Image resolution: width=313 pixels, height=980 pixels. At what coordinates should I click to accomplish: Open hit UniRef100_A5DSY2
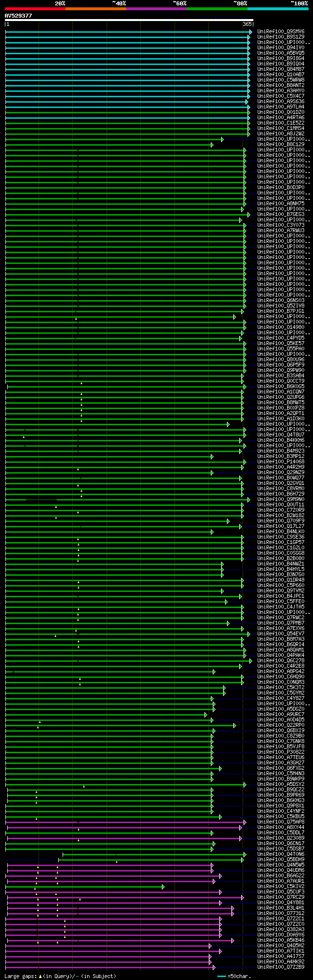pos(281,784)
